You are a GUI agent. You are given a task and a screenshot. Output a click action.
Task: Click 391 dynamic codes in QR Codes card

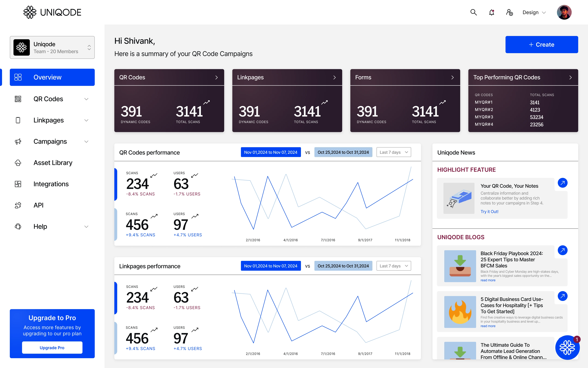point(131,111)
